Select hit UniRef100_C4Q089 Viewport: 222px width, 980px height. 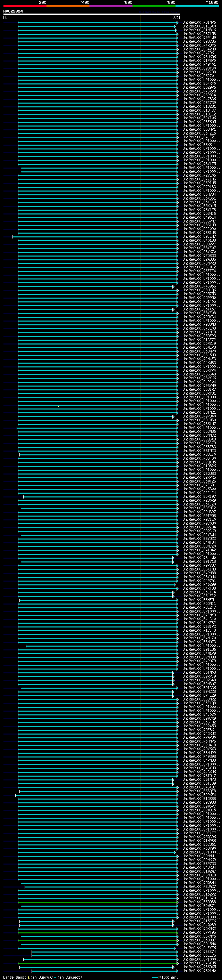coord(199,925)
